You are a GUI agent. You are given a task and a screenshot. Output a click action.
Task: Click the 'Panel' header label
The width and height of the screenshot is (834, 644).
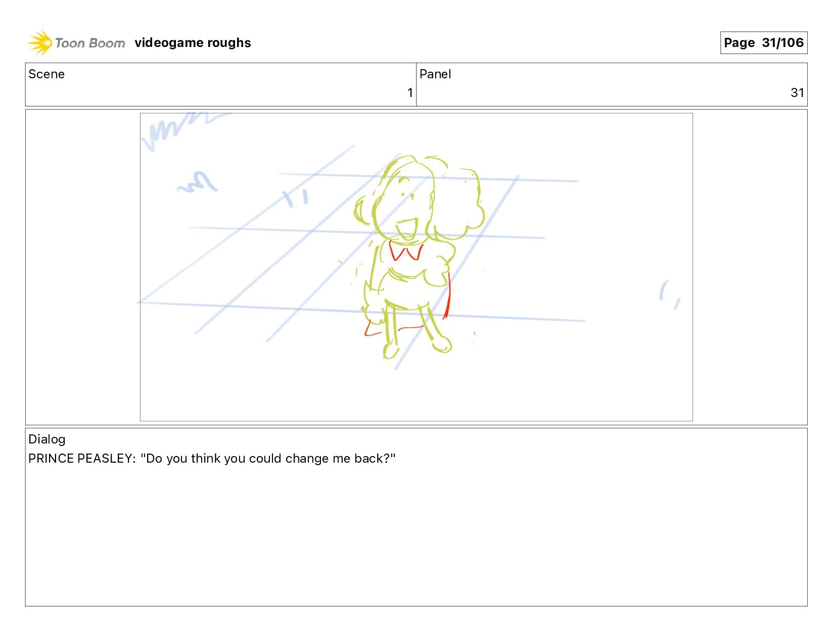click(435, 74)
